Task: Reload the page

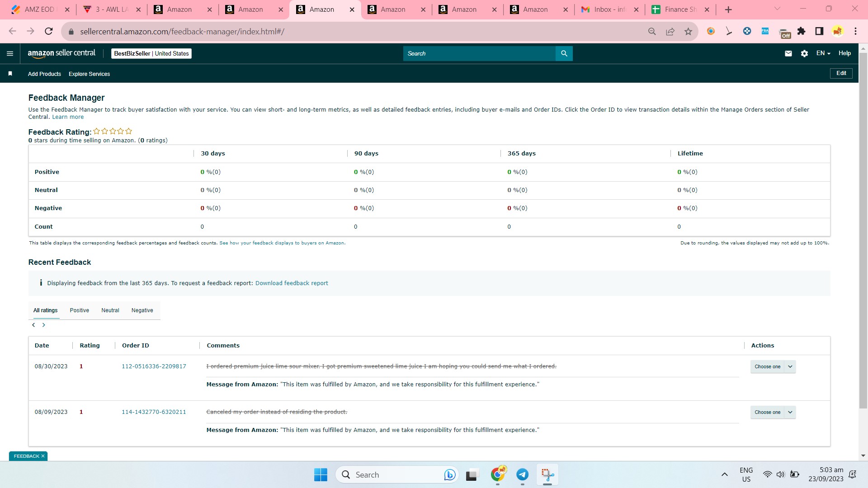Action: click(x=48, y=31)
